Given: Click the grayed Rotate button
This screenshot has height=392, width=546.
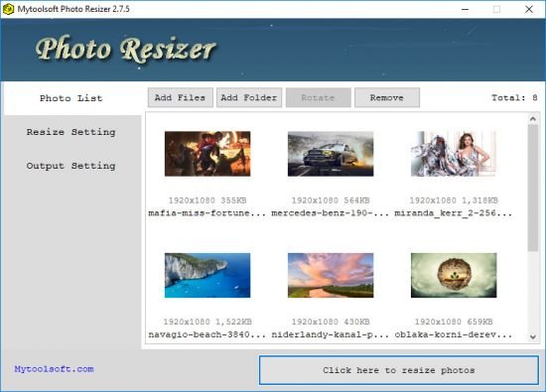Looking at the screenshot, I should coord(318,98).
